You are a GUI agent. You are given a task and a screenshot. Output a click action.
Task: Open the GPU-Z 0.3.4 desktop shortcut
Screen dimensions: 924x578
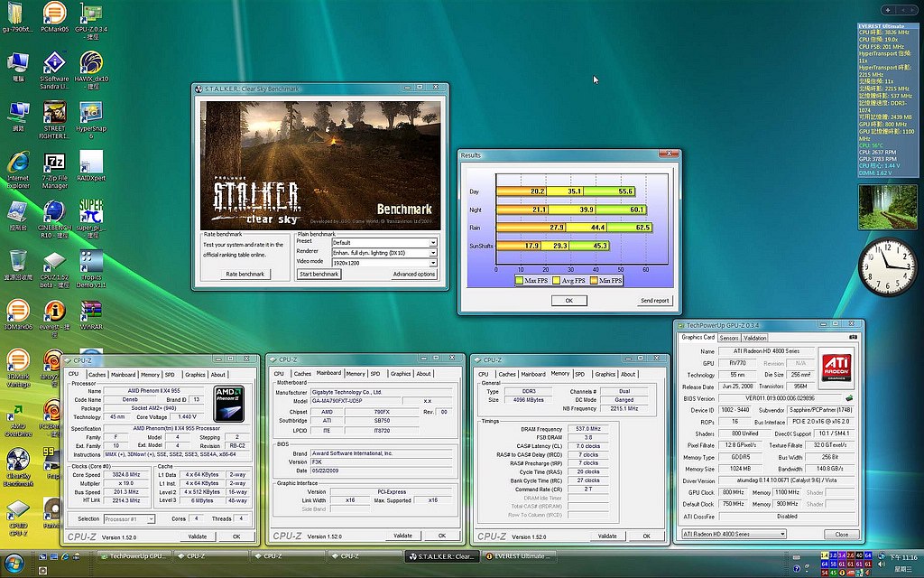pos(91,21)
